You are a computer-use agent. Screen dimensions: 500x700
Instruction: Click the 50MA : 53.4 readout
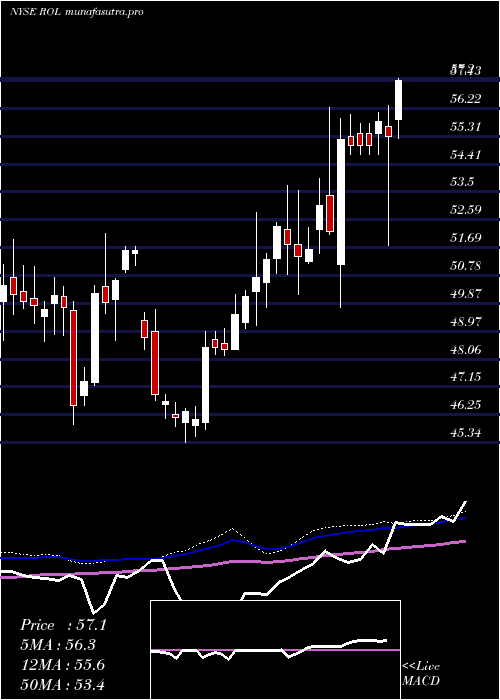(62, 684)
